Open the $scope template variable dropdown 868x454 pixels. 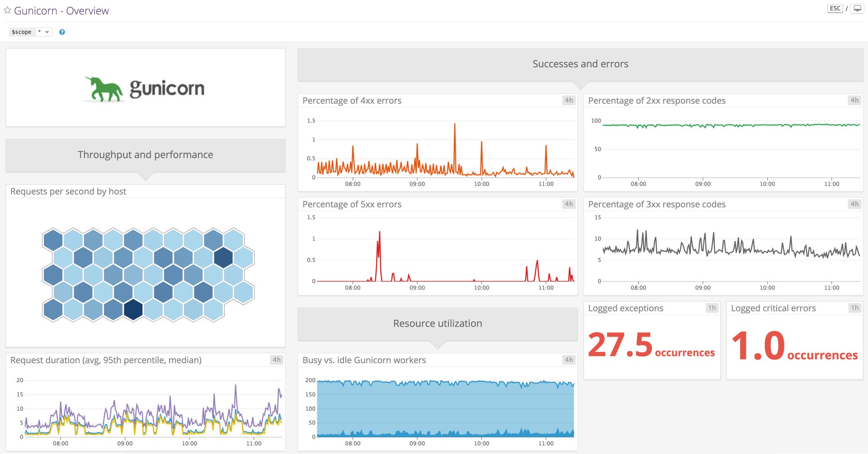pyautogui.click(x=43, y=32)
